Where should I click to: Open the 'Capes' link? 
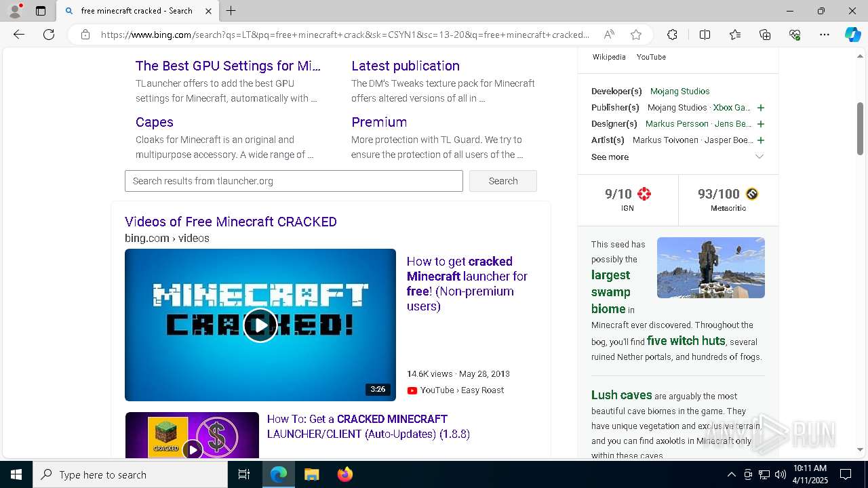pos(155,122)
